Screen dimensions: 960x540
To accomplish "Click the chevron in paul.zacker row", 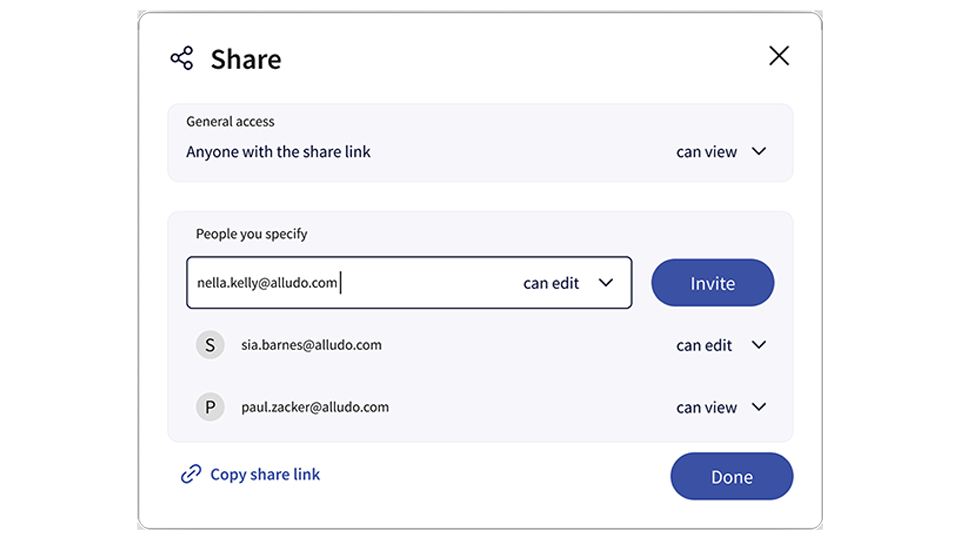I will pyautogui.click(x=759, y=407).
